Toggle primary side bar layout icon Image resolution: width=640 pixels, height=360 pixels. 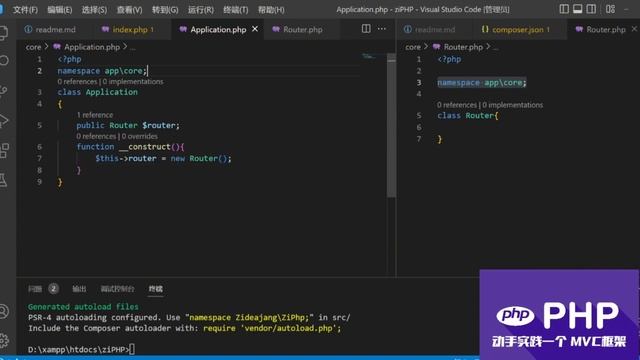click(564, 9)
